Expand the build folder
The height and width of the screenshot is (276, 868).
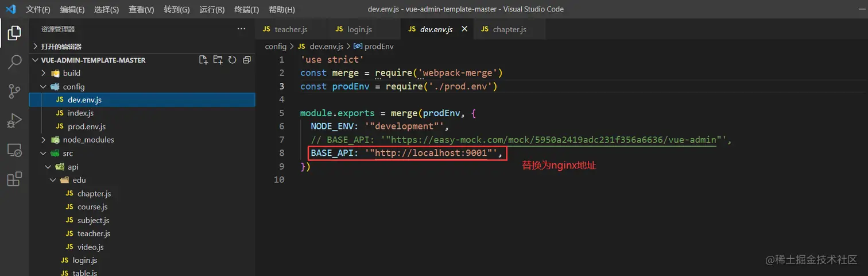pos(72,73)
